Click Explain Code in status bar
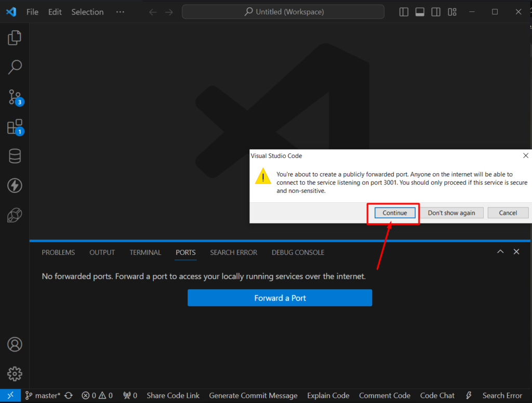532x403 pixels. [328, 396]
